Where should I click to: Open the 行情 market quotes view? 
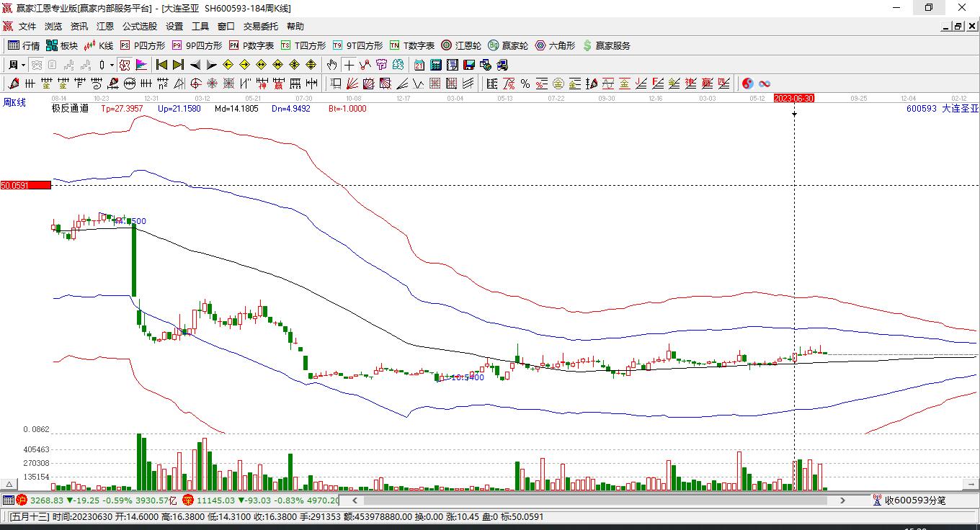point(24,45)
